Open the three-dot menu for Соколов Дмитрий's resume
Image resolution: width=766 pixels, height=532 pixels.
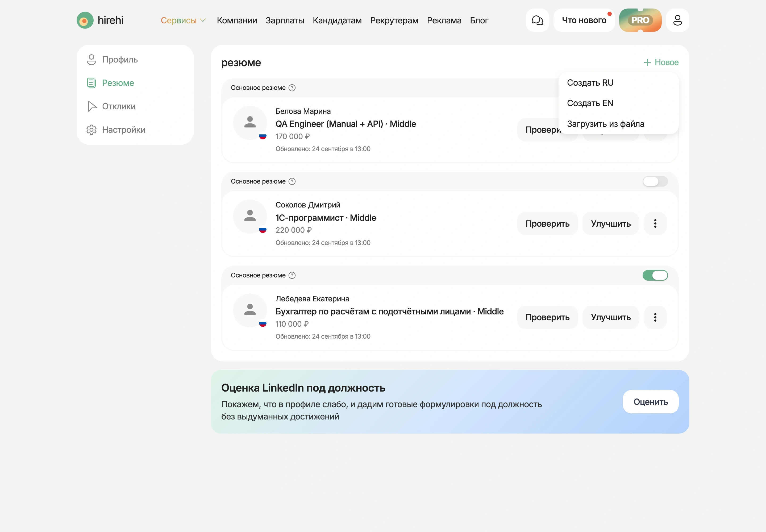coord(655,223)
